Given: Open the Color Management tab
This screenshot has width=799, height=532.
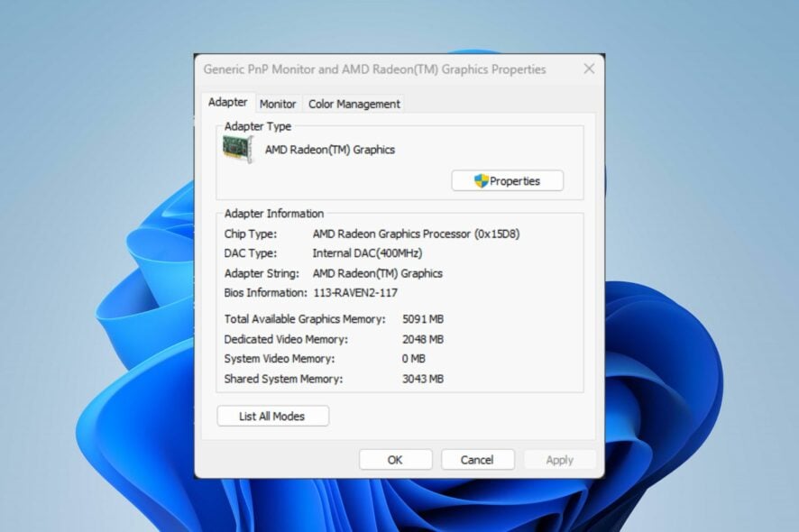Looking at the screenshot, I should (354, 104).
